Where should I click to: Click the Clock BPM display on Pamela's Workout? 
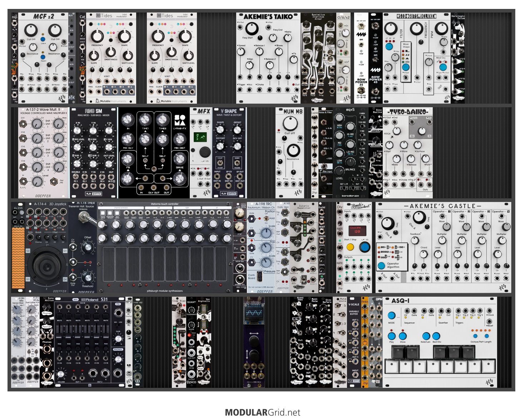358,231
